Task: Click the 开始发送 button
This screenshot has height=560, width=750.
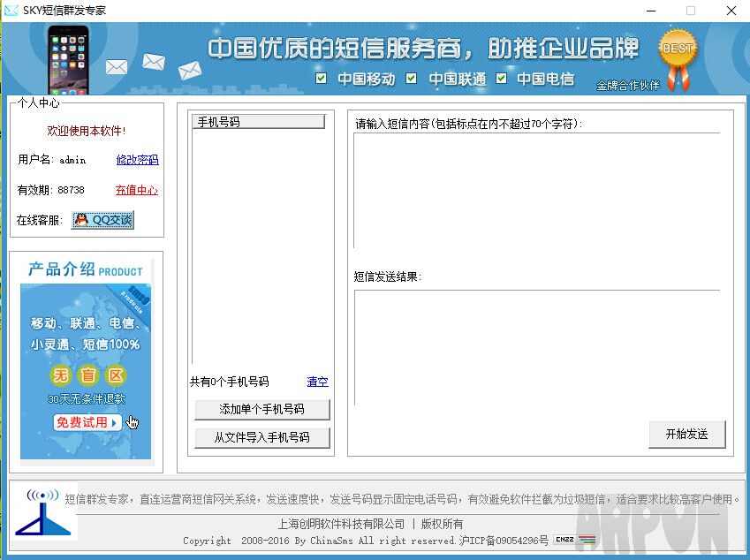Action: coord(687,435)
